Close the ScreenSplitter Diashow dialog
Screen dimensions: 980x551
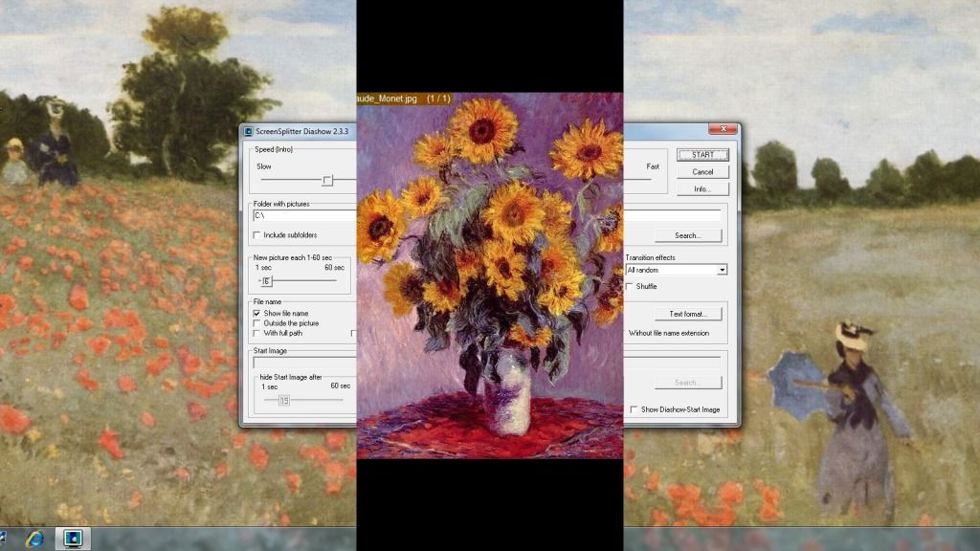point(724,129)
